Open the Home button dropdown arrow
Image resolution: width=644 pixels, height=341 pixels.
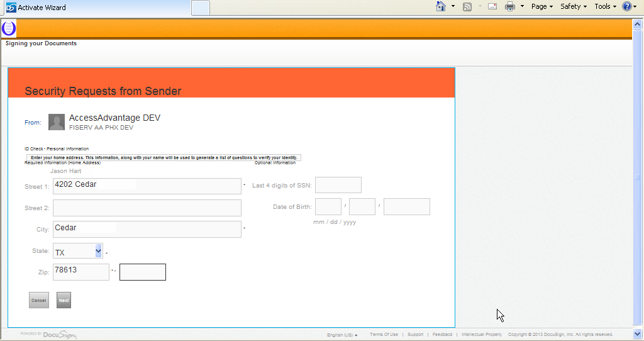coord(453,6)
